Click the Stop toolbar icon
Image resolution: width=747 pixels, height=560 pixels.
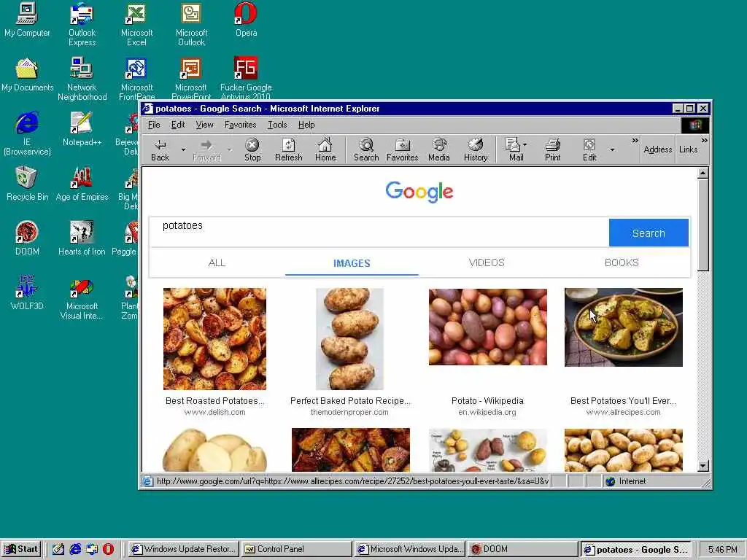click(252, 150)
